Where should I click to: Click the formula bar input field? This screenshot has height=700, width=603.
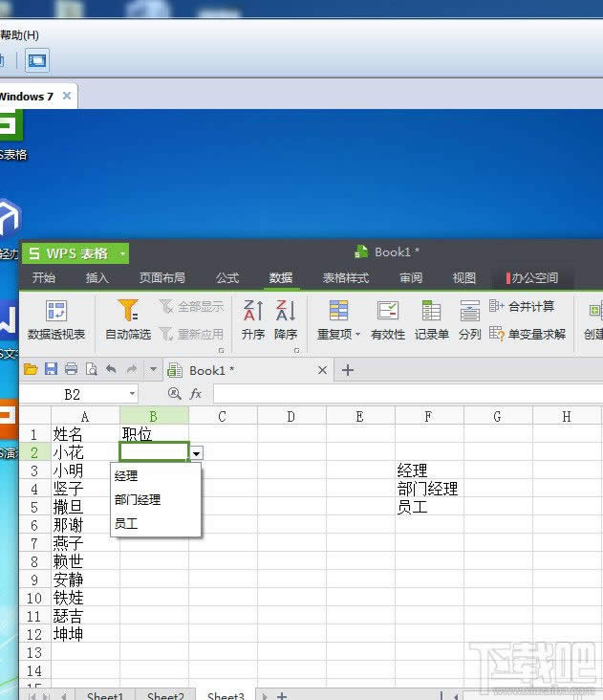pos(408,394)
